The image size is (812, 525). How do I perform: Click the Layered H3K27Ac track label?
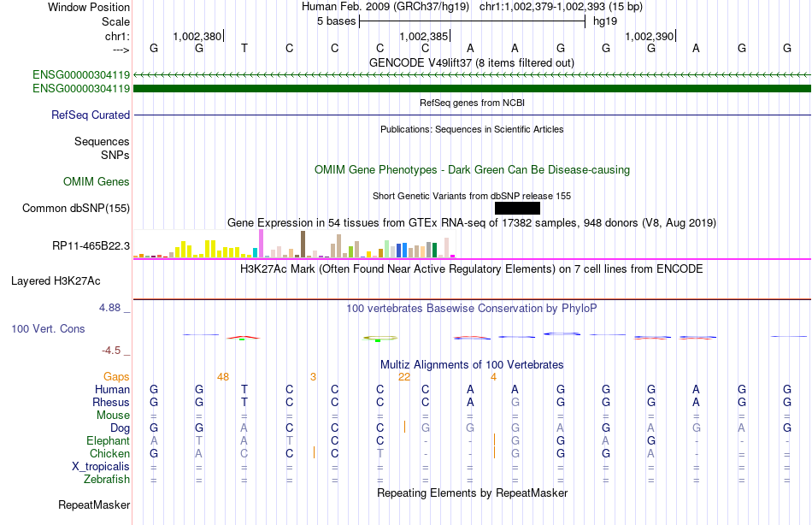[56, 281]
